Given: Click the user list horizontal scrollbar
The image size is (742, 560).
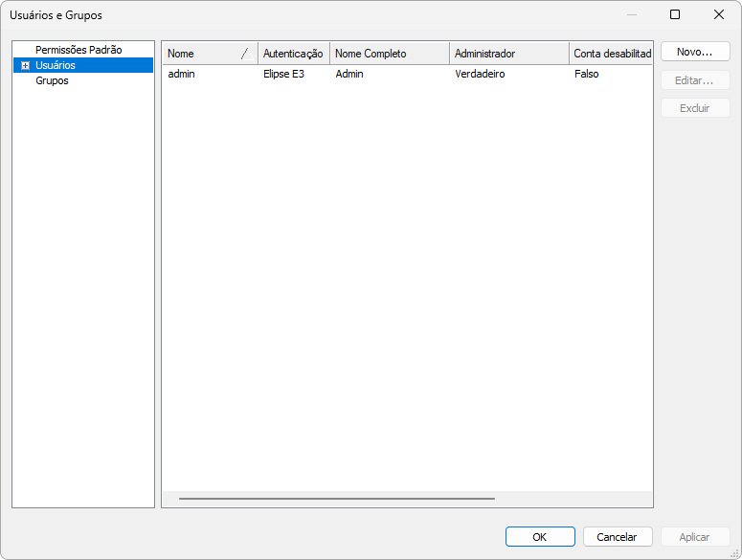Looking at the screenshot, I should (x=336, y=499).
